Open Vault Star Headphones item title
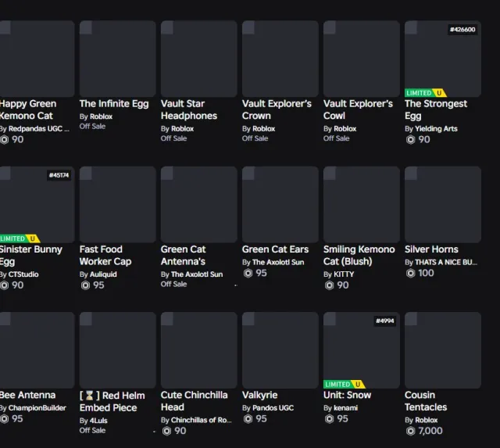The width and height of the screenshot is (500, 448). (x=189, y=109)
